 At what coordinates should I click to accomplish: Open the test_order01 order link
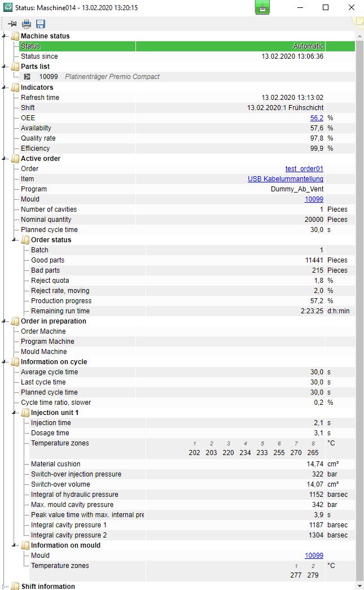point(304,169)
